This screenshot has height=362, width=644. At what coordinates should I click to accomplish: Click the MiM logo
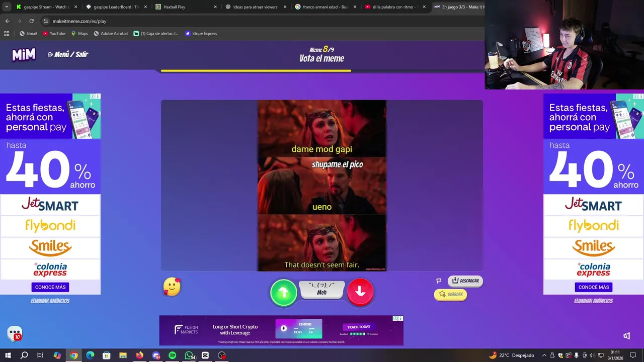pyautogui.click(x=24, y=54)
